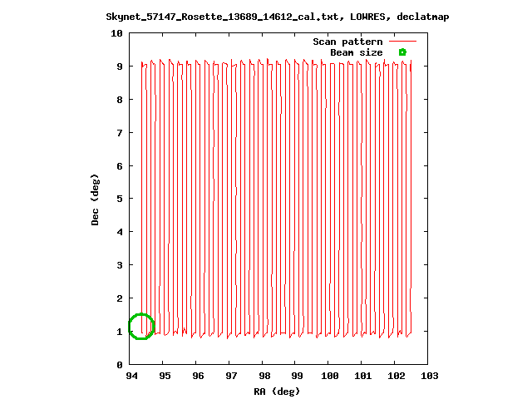Click the x-axis tick label 98
The height and width of the screenshot is (399, 532).
(264, 376)
